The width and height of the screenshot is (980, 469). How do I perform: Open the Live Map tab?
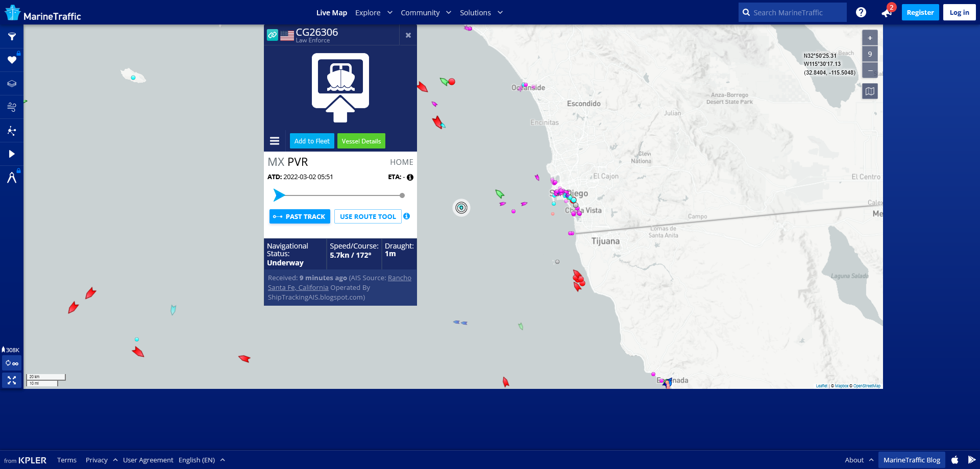tap(332, 13)
